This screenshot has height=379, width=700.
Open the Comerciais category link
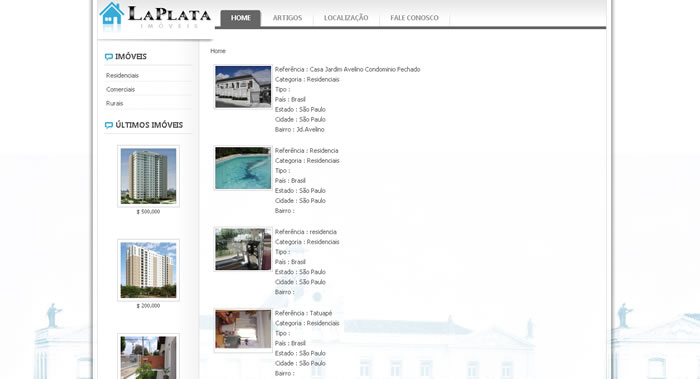[x=121, y=89]
